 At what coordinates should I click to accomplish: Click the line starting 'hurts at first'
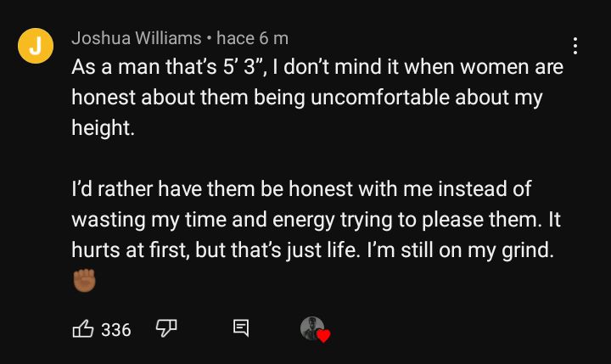(x=312, y=250)
